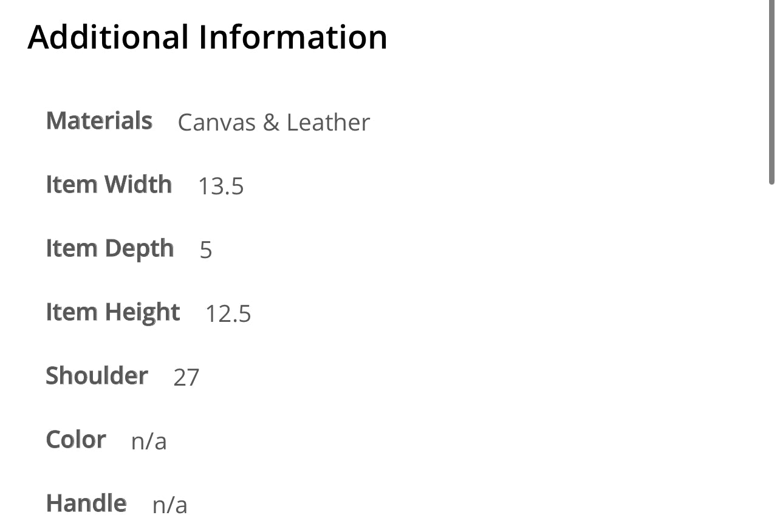Screen dimensions: 780x532
Task: Select the Item Height label
Action: pos(113,313)
